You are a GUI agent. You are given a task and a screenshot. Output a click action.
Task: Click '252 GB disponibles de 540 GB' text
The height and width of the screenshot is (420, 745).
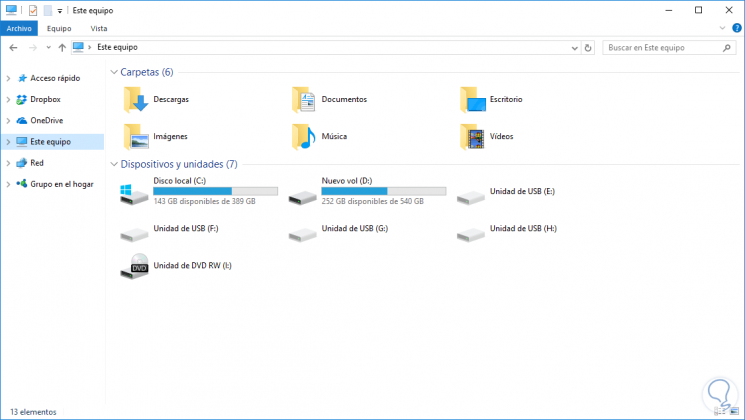(x=372, y=201)
